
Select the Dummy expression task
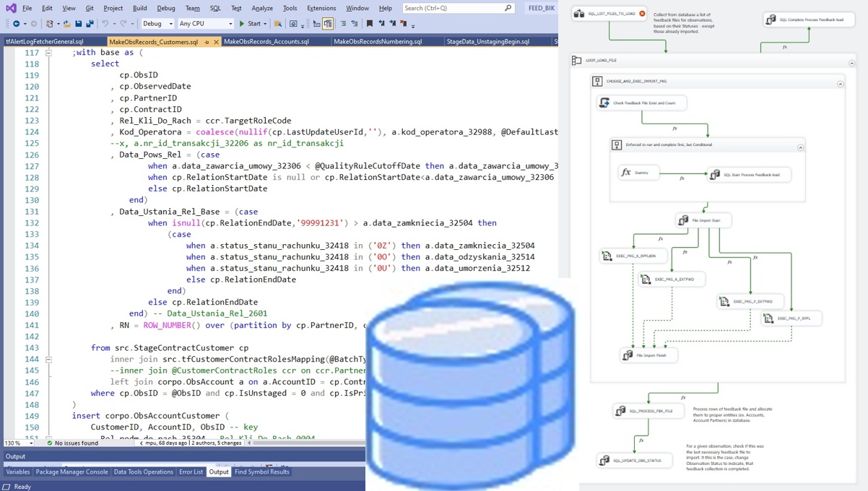coord(639,173)
